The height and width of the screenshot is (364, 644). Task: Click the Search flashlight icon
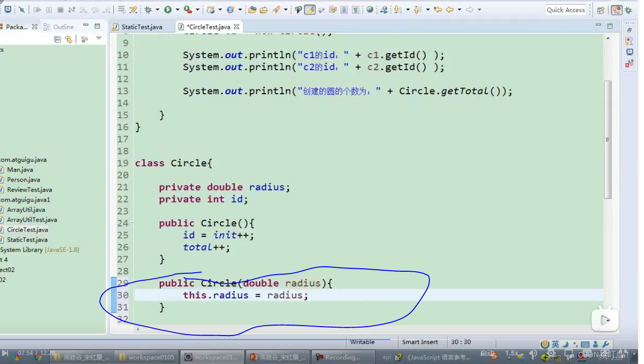tap(276, 9)
